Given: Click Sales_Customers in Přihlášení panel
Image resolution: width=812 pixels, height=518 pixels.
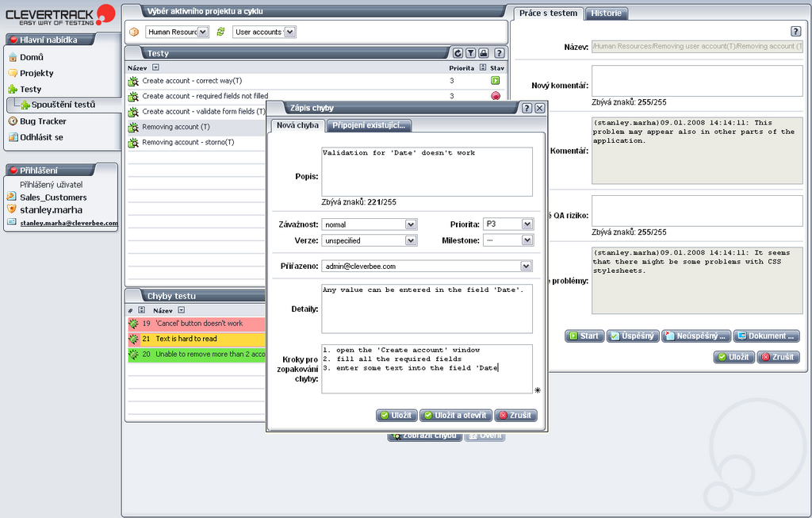Looking at the screenshot, I should click(53, 198).
